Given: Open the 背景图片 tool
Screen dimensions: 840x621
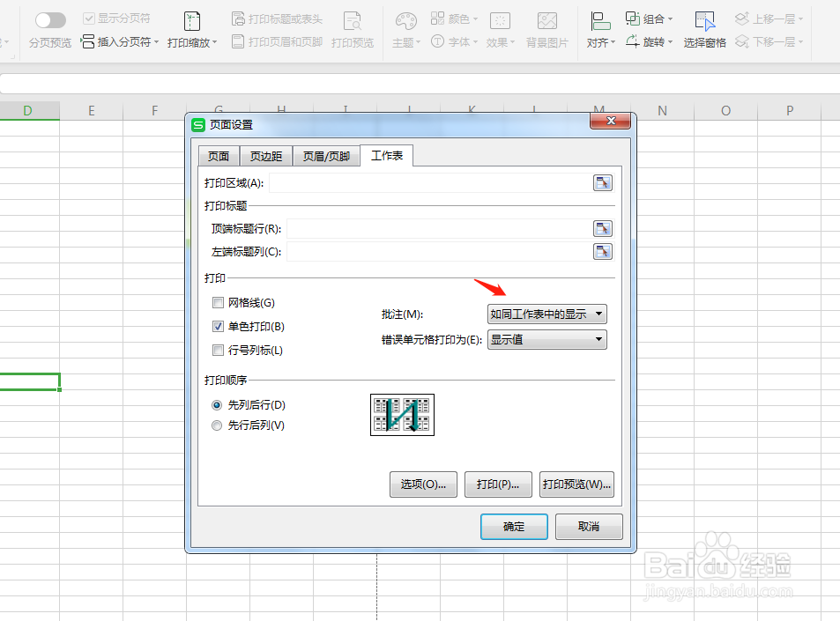Looking at the screenshot, I should (x=546, y=29).
